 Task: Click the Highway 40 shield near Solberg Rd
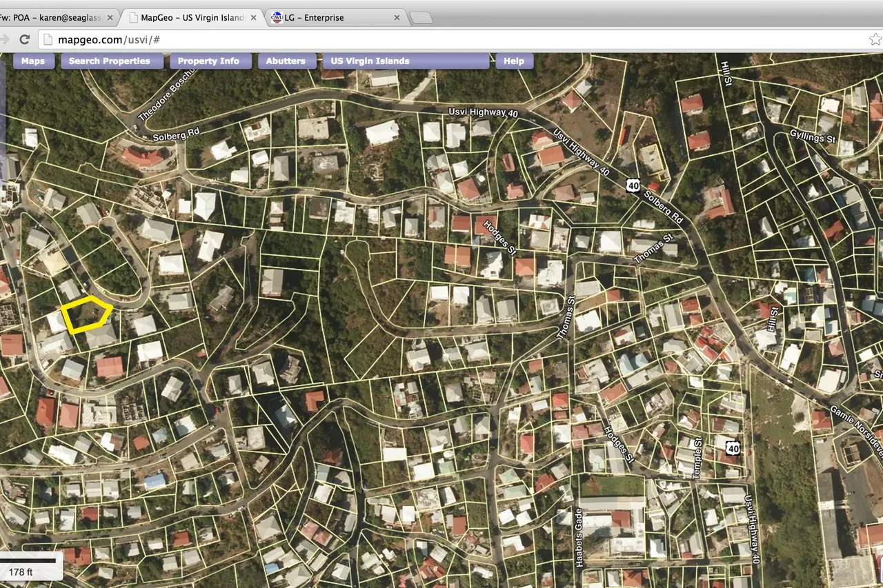[633, 185]
